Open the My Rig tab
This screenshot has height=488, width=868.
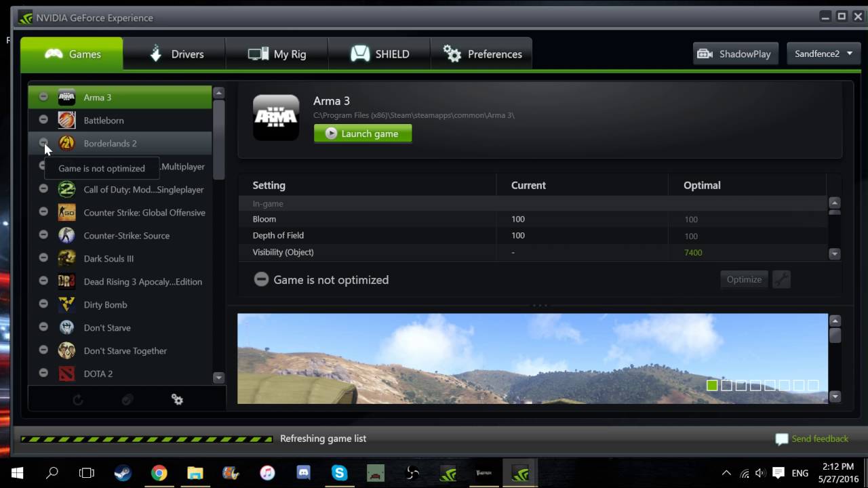pos(277,54)
